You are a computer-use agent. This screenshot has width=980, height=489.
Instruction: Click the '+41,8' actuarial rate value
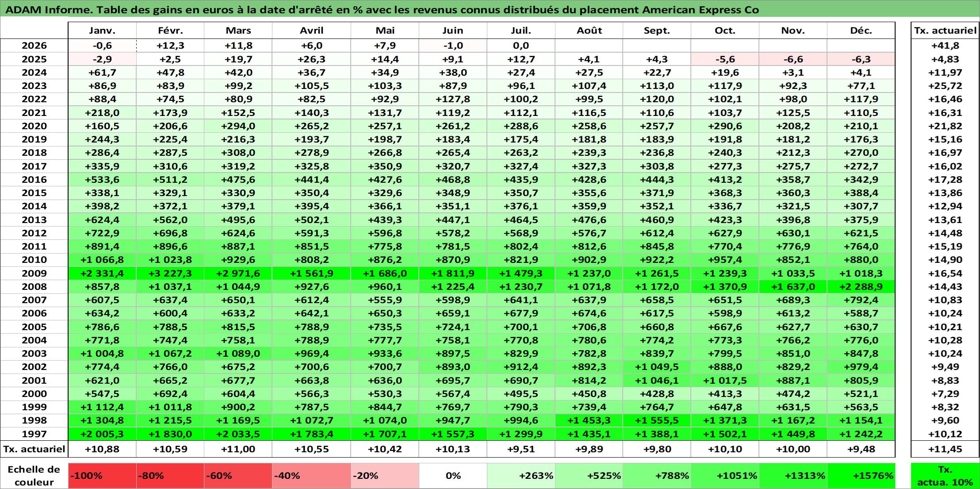[x=945, y=46]
